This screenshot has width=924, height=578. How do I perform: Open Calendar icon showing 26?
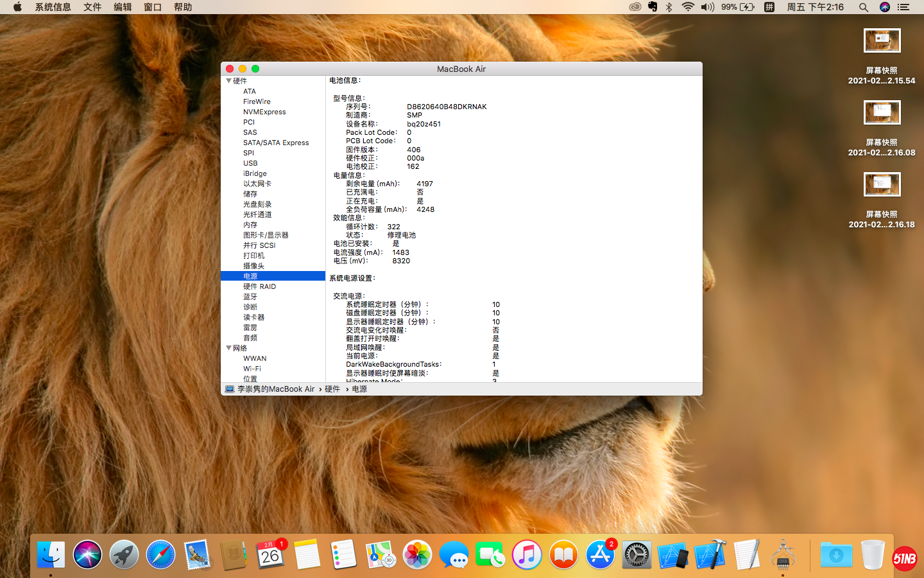tap(270, 555)
